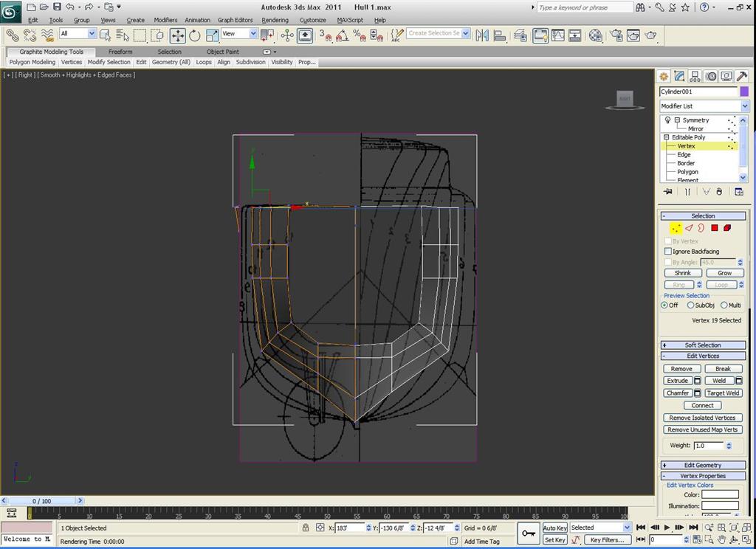Activate the Select and Rotate tool
Viewport: 756px width, 549px height.
pos(195,35)
